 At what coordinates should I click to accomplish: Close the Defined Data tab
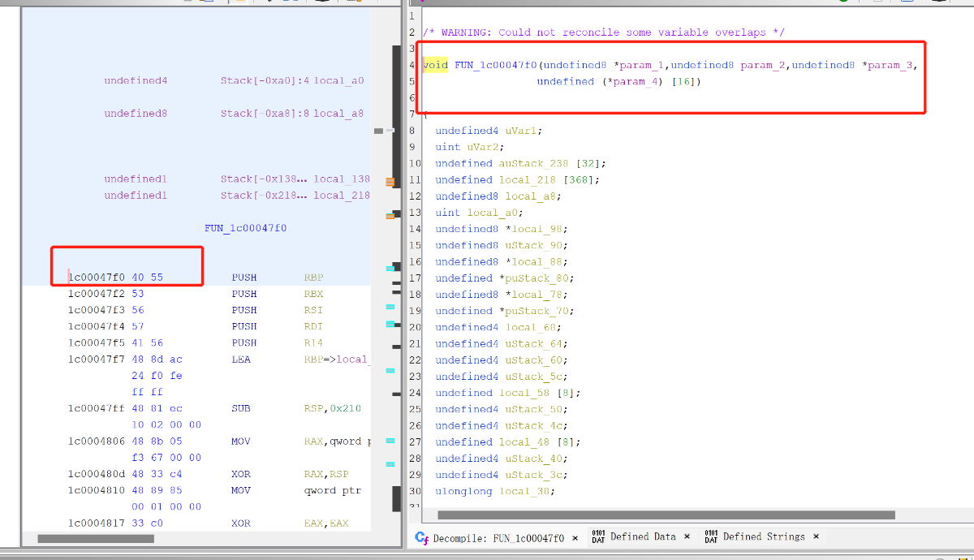[x=687, y=537]
